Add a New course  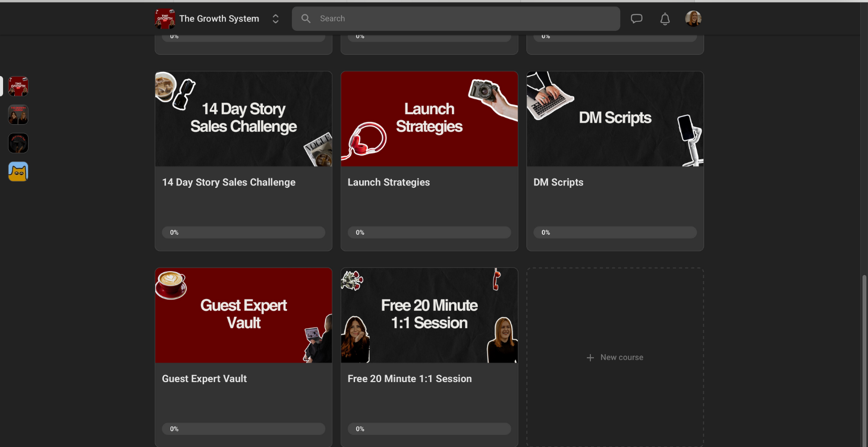click(x=615, y=357)
